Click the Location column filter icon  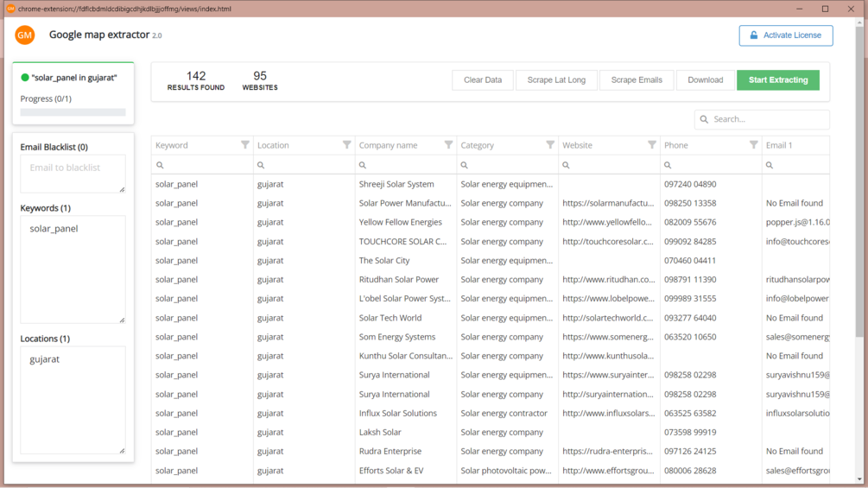(346, 145)
